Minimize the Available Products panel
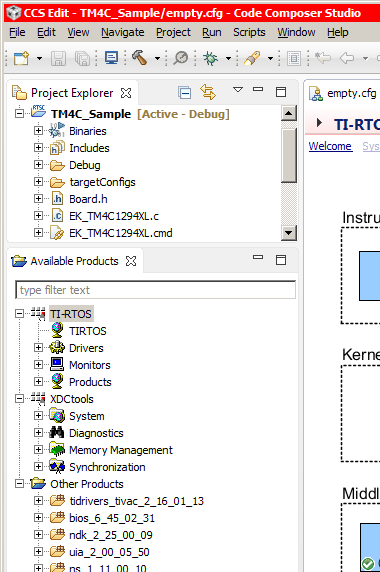Screen dimensions: 380x572 [x=258, y=257]
